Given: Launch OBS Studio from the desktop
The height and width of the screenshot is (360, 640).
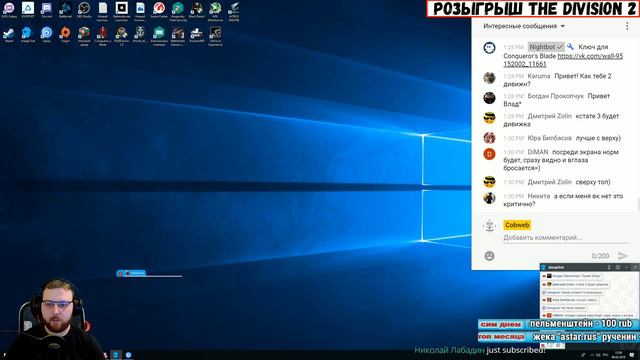Looking at the screenshot, I should click(x=84, y=10).
